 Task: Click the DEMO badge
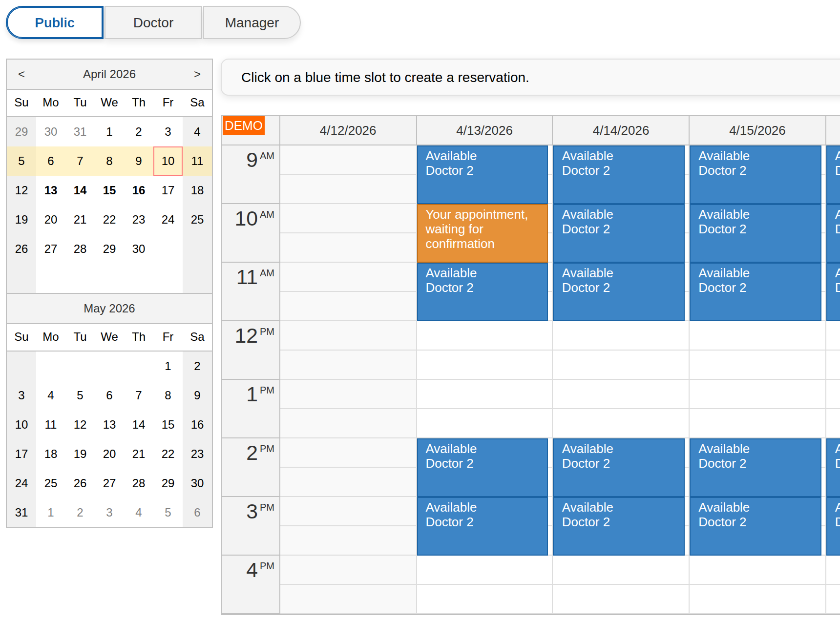click(x=243, y=125)
